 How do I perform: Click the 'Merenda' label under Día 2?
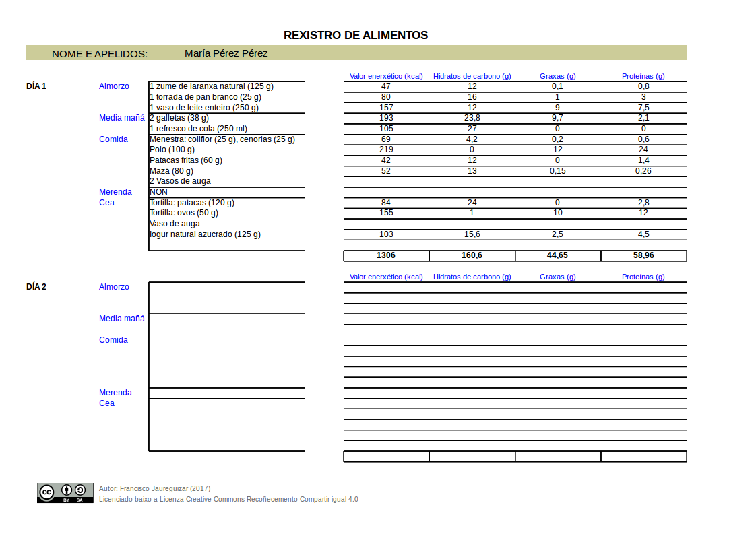pyautogui.click(x=115, y=393)
